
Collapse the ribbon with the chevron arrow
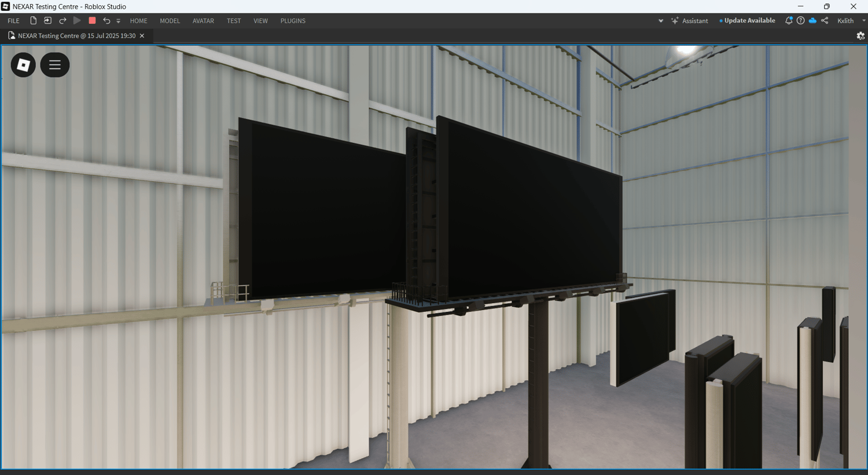pyautogui.click(x=661, y=21)
